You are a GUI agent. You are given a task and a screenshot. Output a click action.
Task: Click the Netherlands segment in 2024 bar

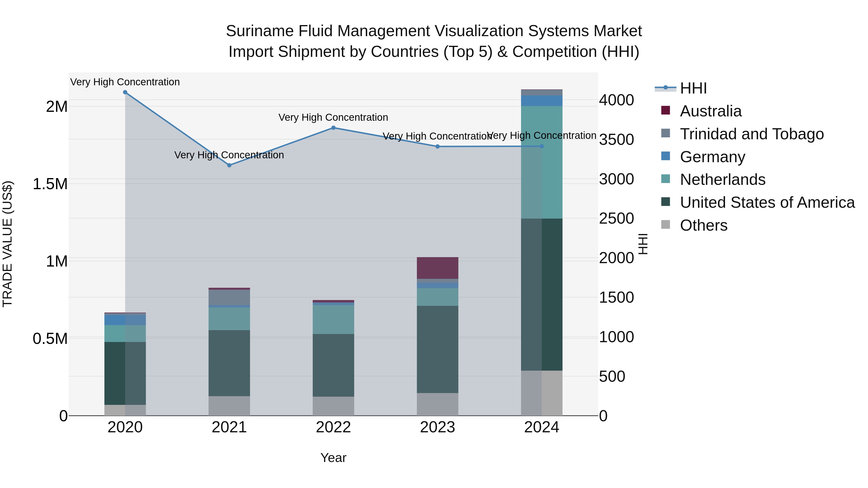click(x=542, y=162)
